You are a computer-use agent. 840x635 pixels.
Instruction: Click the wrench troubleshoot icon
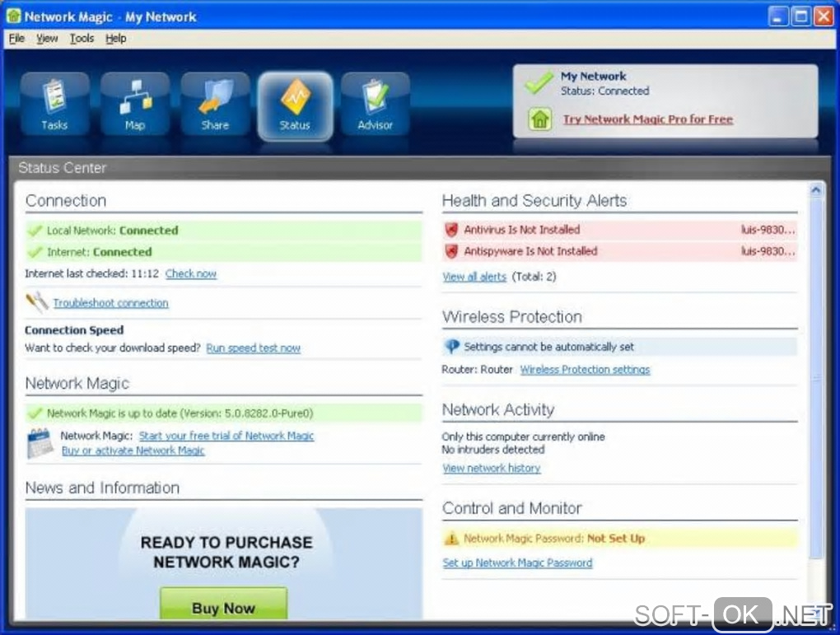[x=37, y=303]
